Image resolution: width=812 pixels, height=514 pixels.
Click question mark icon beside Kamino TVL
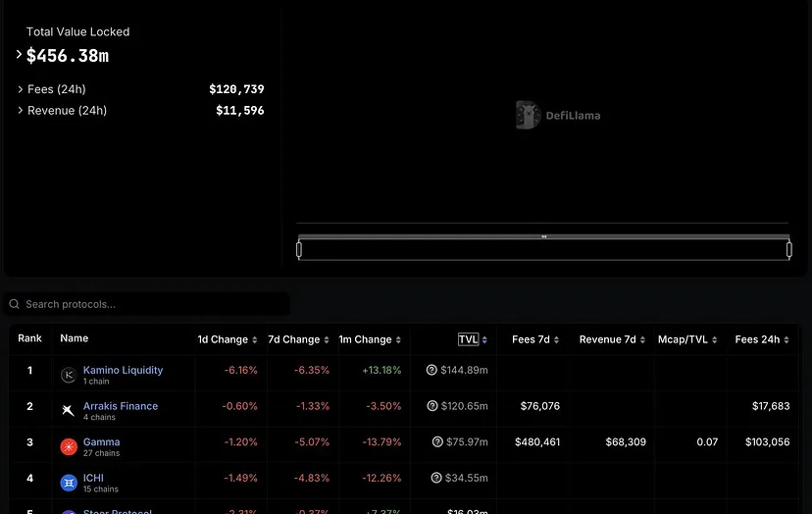coord(431,371)
